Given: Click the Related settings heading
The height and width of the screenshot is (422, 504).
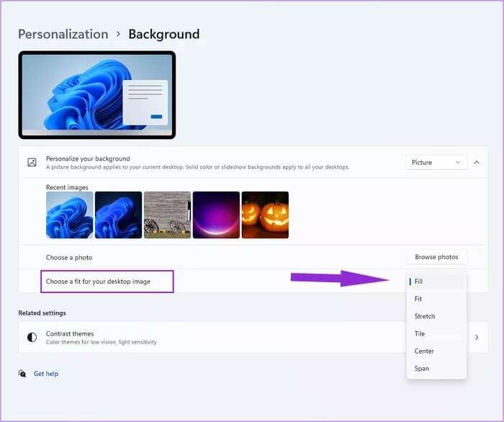Looking at the screenshot, I should pos(42,313).
